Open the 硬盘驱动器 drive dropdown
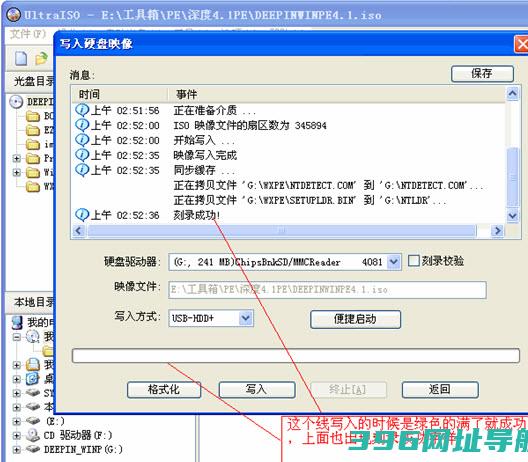Image resolution: width=528 pixels, height=462 pixels. click(394, 262)
